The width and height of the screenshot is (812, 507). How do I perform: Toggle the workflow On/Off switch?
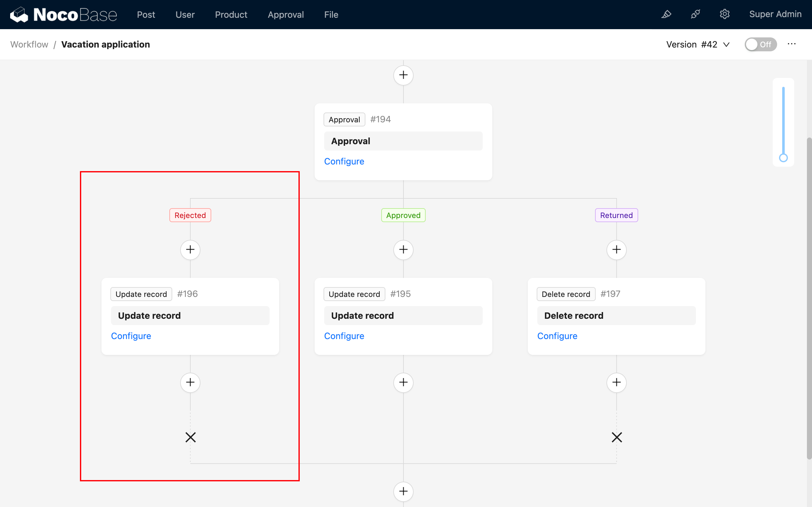pyautogui.click(x=760, y=44)
